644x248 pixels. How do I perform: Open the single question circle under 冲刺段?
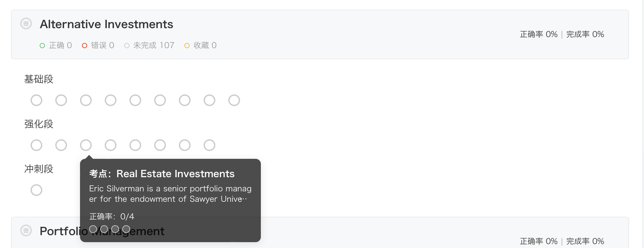click(36, 190)
